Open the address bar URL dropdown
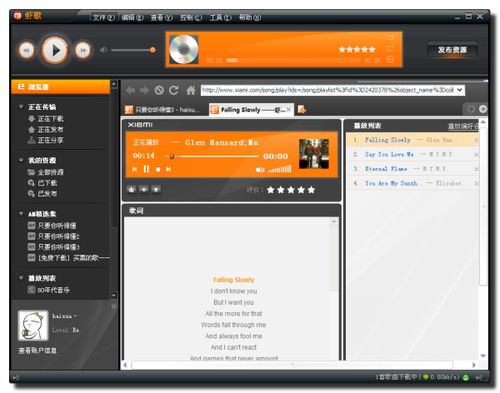Image resolution: width=500 pixels, height=393 pixels. click(460, 90)
